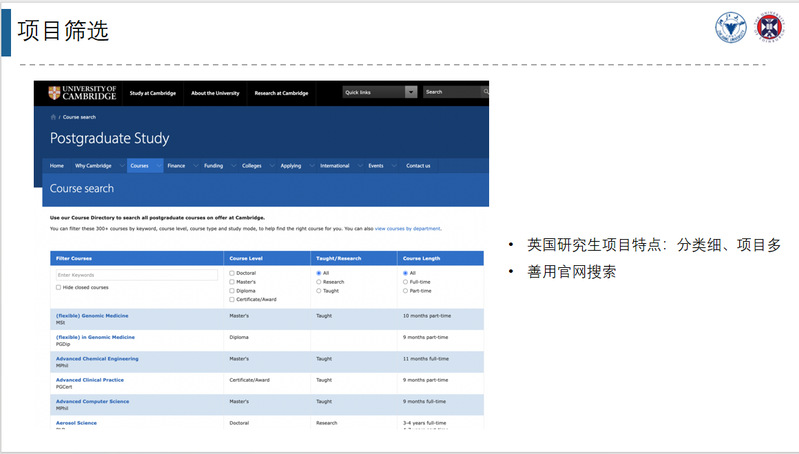Tick the Doctoral course level checkbox

[x=232, y=273]
